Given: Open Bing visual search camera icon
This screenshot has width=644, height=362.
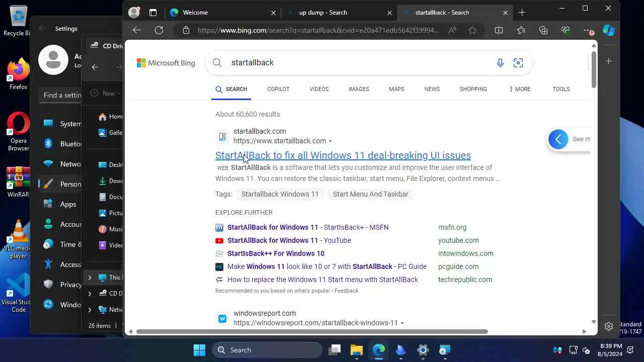Looking at the screenshot, I should point(518,63).
